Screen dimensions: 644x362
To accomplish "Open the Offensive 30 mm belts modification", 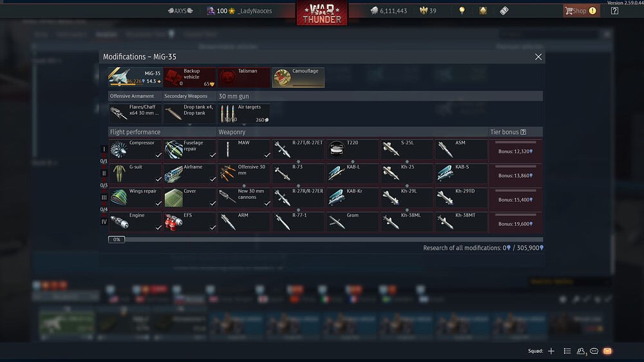I will pyautogui.click(x=244, y=173).
